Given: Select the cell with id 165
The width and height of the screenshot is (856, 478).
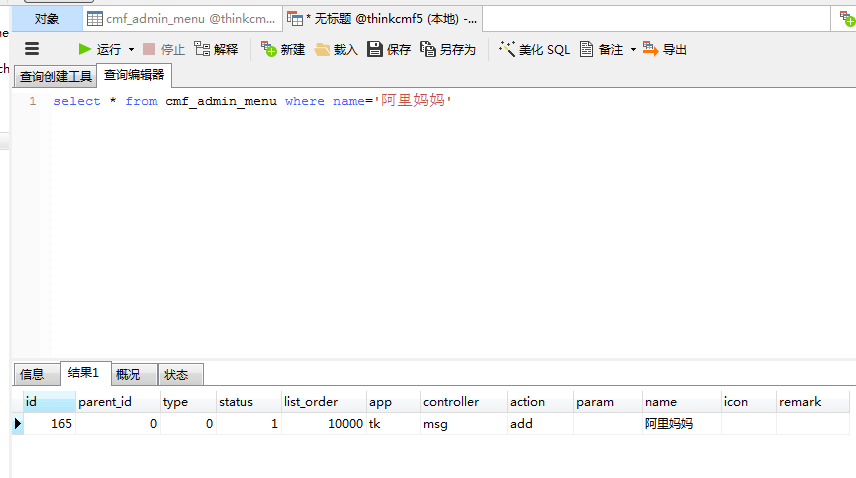Looking at the screenshot, I should click(49, 424).
